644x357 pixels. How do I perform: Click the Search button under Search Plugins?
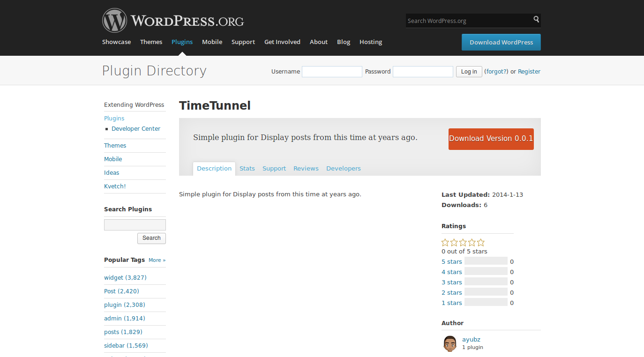click(x=151, y=238)
